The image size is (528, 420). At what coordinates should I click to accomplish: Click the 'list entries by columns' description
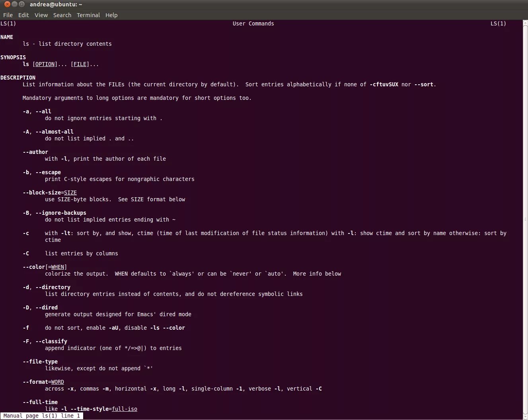[x=82, y=253]
